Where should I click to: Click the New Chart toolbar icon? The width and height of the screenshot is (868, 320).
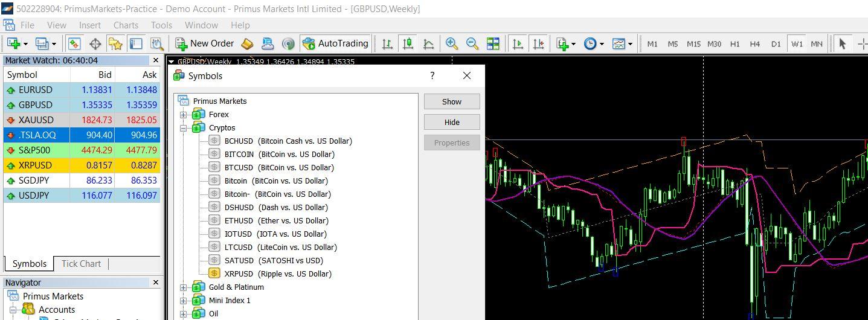[x=13, y=43]
